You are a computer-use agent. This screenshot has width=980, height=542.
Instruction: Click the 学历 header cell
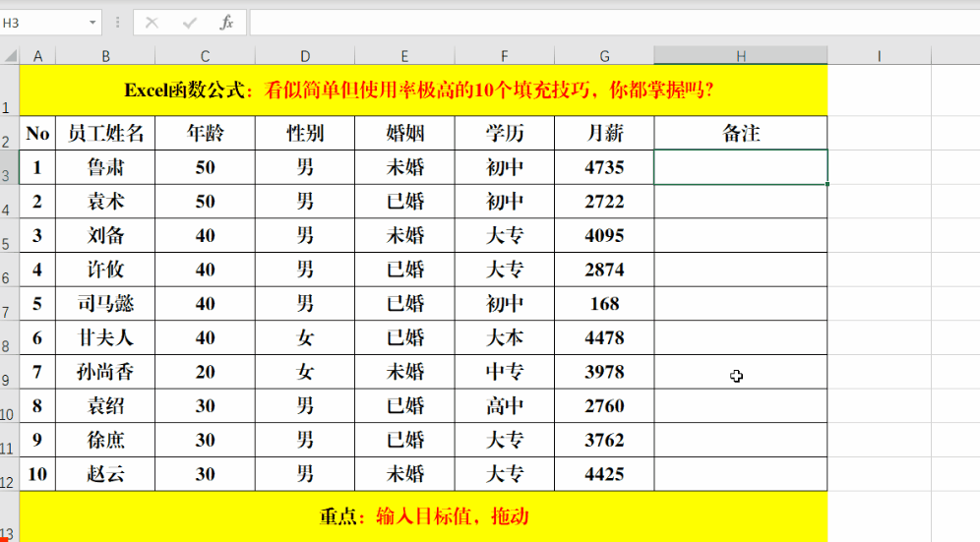pyautogui.click(x=505, y=133)
